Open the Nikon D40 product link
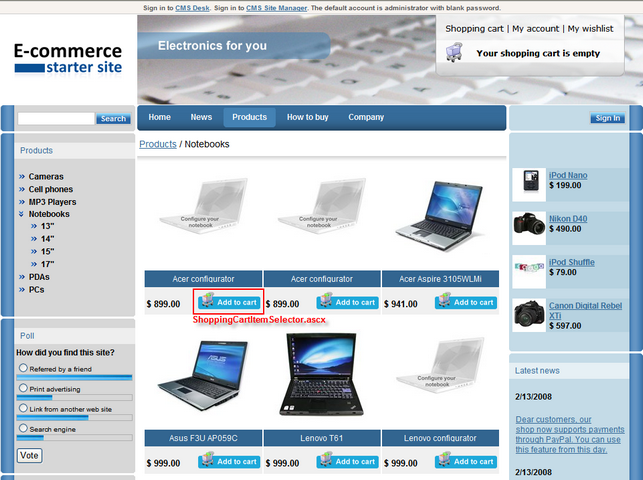643x480 pixels. click(568, 218)
